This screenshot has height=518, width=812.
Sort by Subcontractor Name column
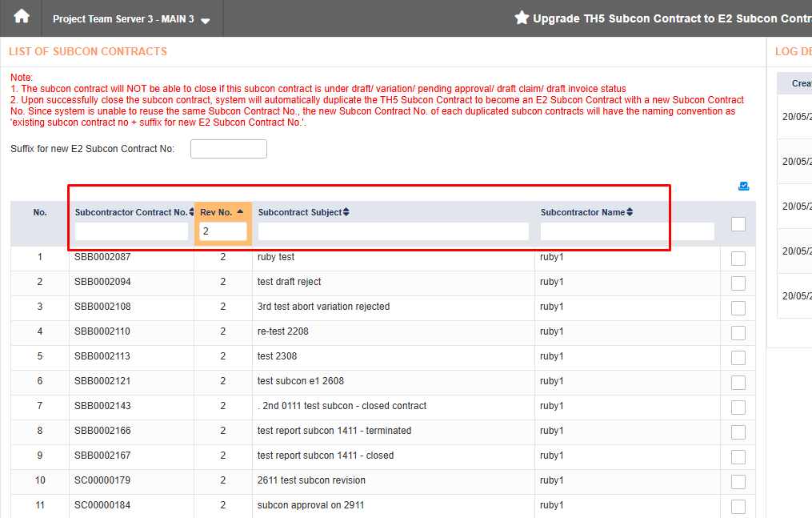coord(630,212)
